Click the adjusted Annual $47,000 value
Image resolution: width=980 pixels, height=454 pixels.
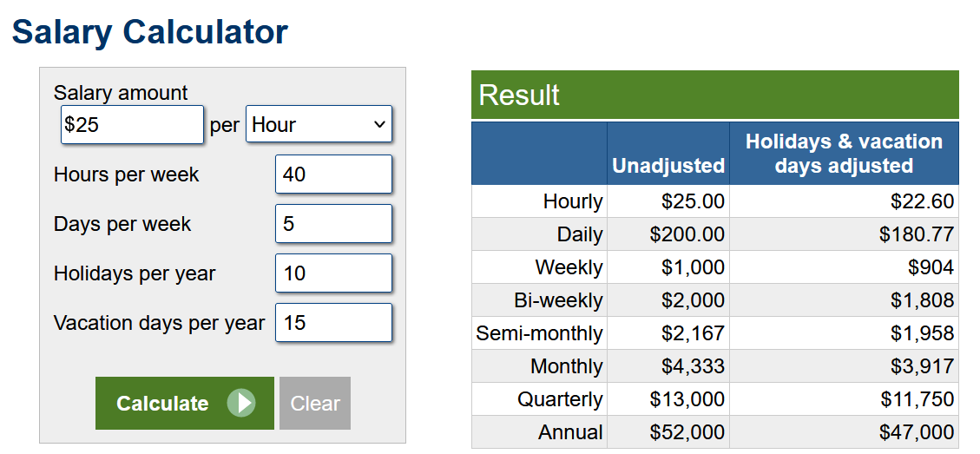click(x=916, y=432)
